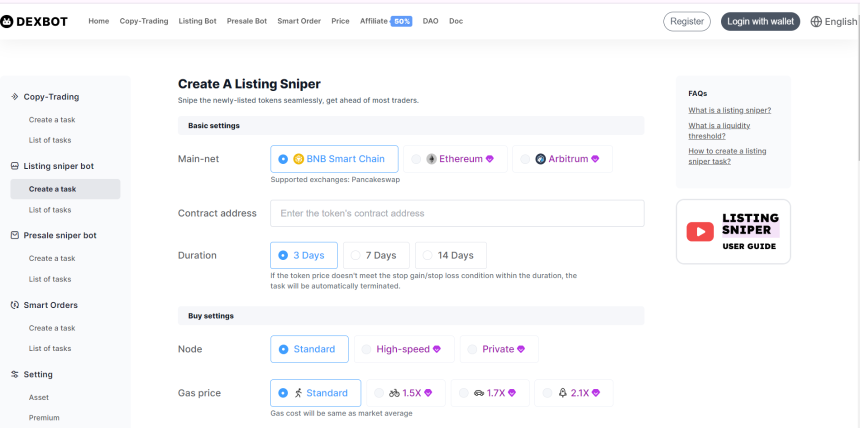Screen dimensions: 860x428
Task: Click the diamond icon beside 1.5X
Action: coord(428,393)
